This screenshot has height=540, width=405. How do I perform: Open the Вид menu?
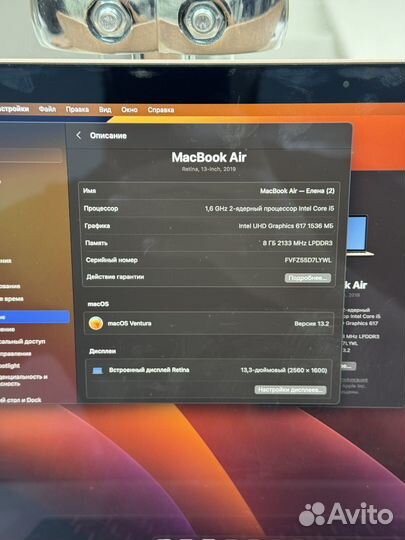(105, 110)
